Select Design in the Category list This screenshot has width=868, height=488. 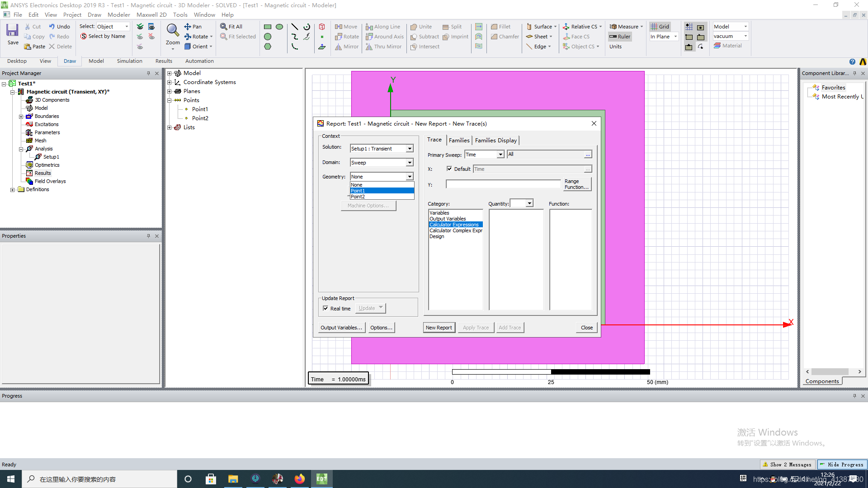click(x=437, y=236)
